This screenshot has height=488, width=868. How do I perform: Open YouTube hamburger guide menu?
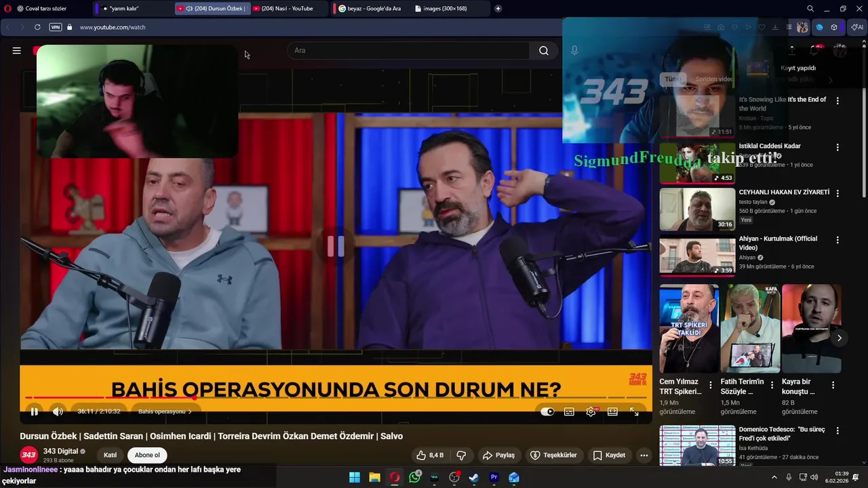[x=16, y=50]
